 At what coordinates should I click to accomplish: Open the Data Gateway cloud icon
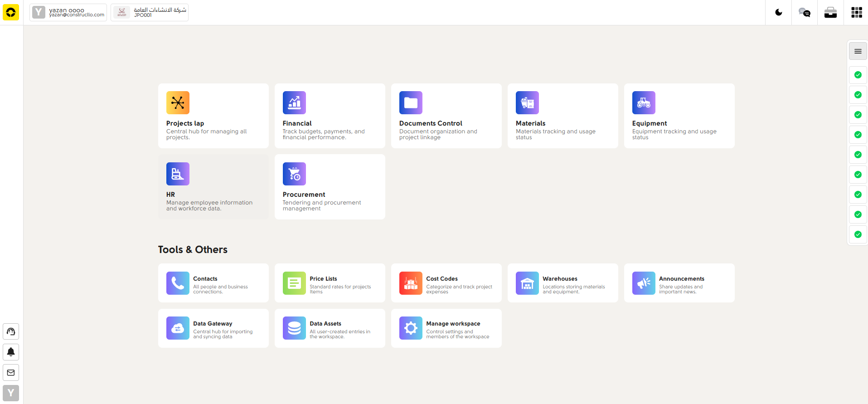tap(178, 328)
